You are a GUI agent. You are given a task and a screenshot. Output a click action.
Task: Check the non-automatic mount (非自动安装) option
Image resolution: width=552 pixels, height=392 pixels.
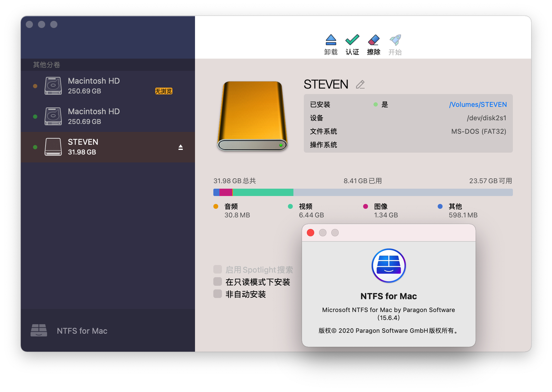coord(218,294)
